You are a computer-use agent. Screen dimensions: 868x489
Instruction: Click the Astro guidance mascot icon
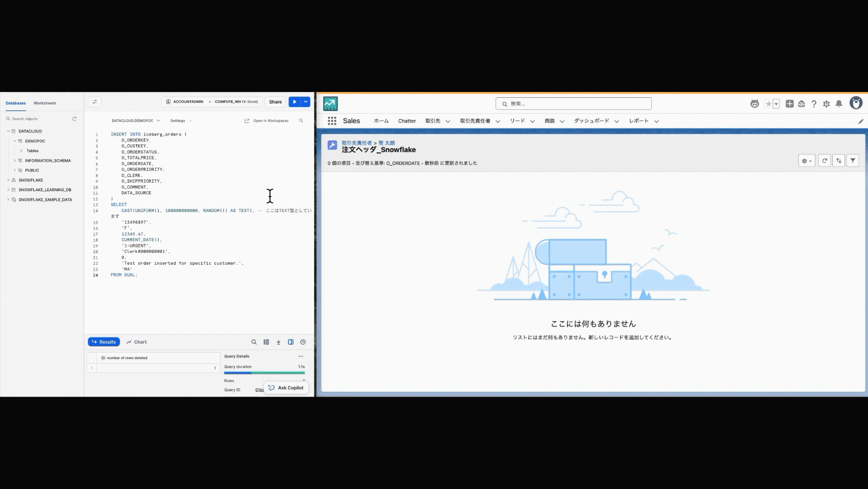[x=755, y=104]
